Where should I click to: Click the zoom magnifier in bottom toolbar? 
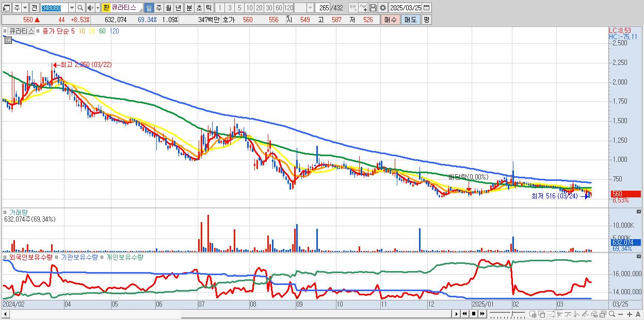point(611,314)
